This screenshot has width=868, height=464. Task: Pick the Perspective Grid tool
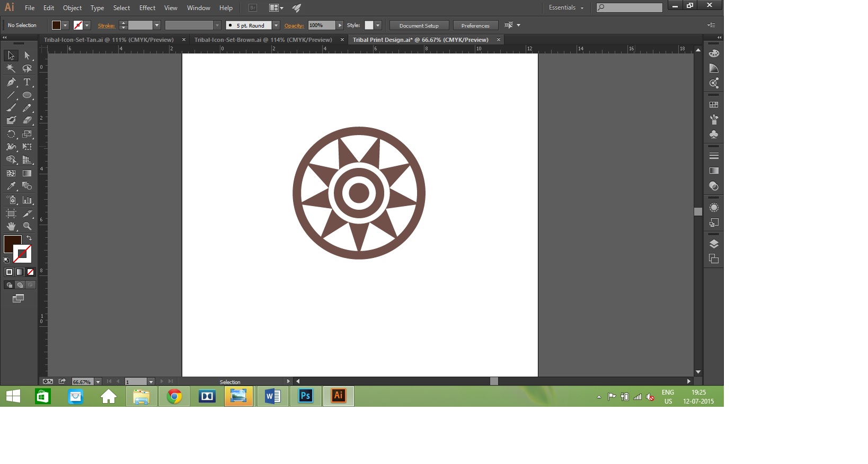(x=27, y=159)
